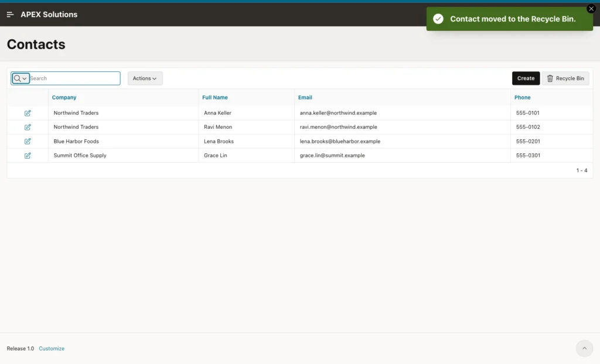This screenshot has width=600, height=364.
Task: Click the green checkmark success icon
Action: point(438,19)
